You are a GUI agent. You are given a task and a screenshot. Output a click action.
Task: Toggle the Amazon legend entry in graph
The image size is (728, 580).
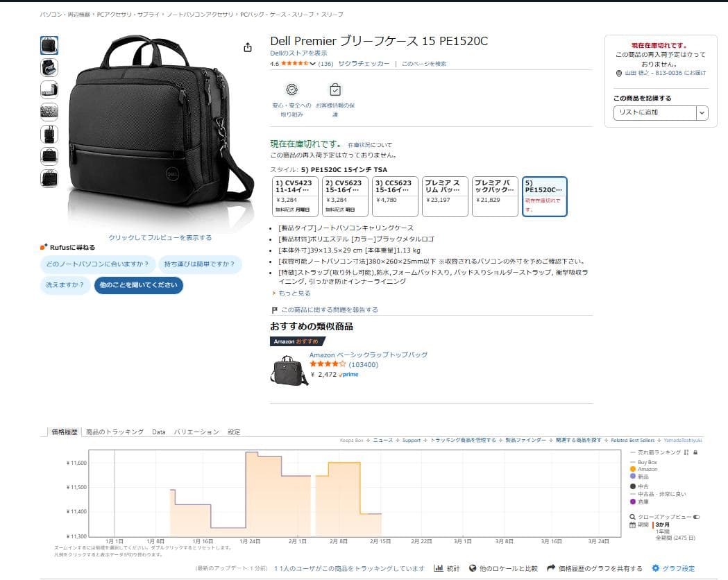(644, 469)
